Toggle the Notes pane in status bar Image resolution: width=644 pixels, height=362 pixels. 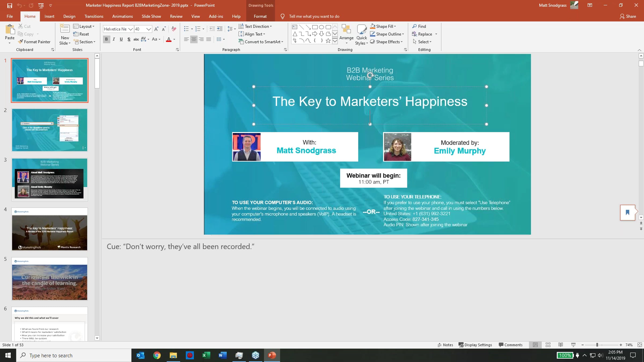(445, 345)
